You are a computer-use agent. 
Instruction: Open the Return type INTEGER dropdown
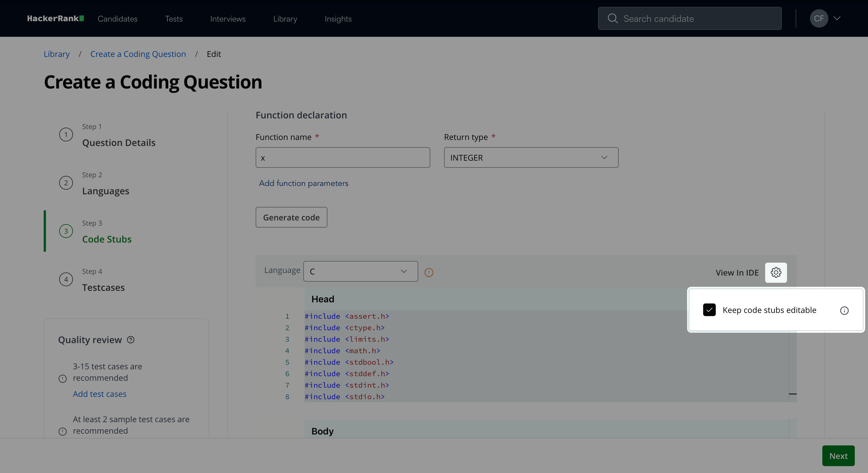tap(531, 157)
